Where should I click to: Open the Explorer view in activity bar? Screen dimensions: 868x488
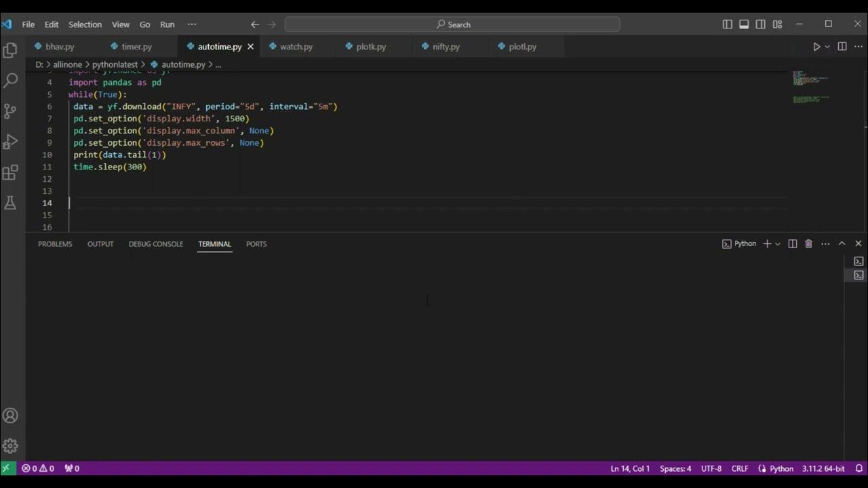tap(10, 49)
